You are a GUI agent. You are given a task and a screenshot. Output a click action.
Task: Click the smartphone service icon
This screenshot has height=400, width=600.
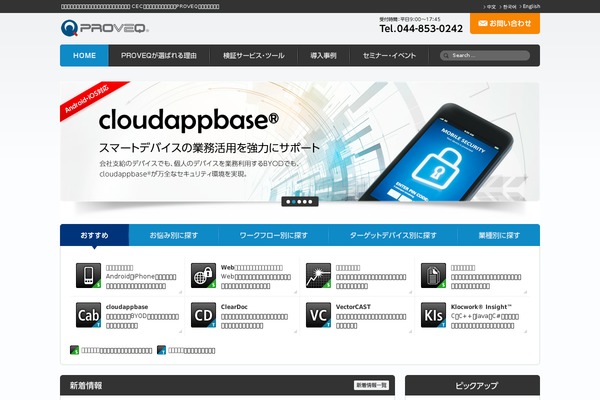click(88, 276)
